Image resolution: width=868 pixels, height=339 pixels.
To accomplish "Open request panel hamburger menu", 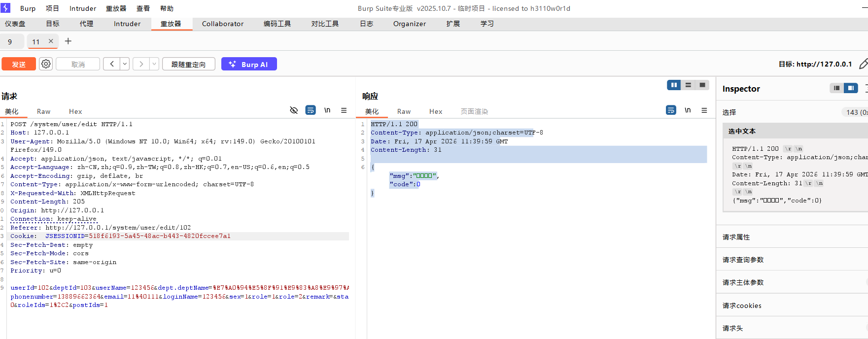I will pos(344,110).
